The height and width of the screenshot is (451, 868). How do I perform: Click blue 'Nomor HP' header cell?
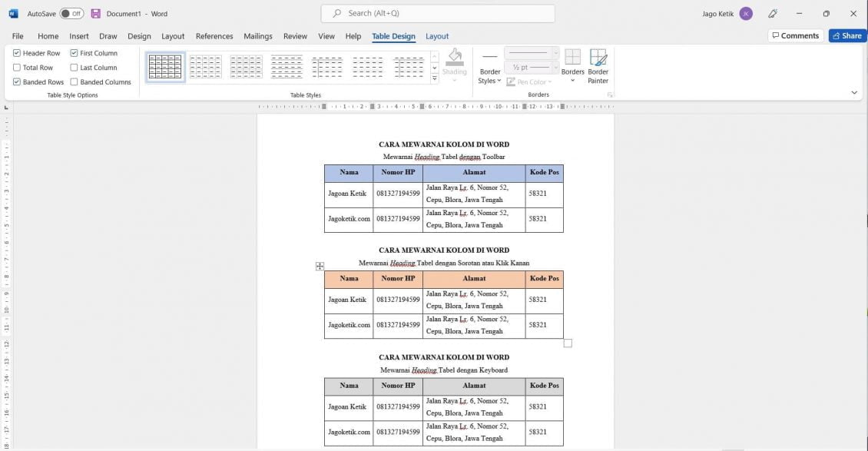click(398, 173)
